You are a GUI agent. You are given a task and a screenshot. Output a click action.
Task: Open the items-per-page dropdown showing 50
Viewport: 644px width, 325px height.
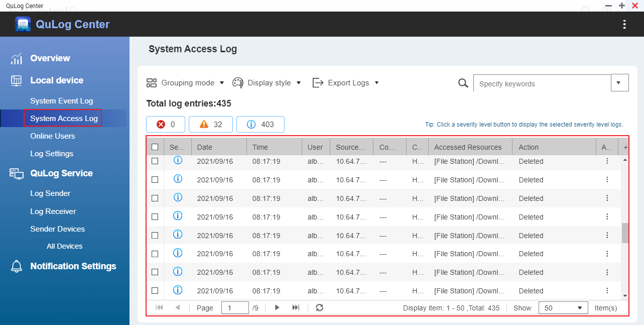coord(563,308)
